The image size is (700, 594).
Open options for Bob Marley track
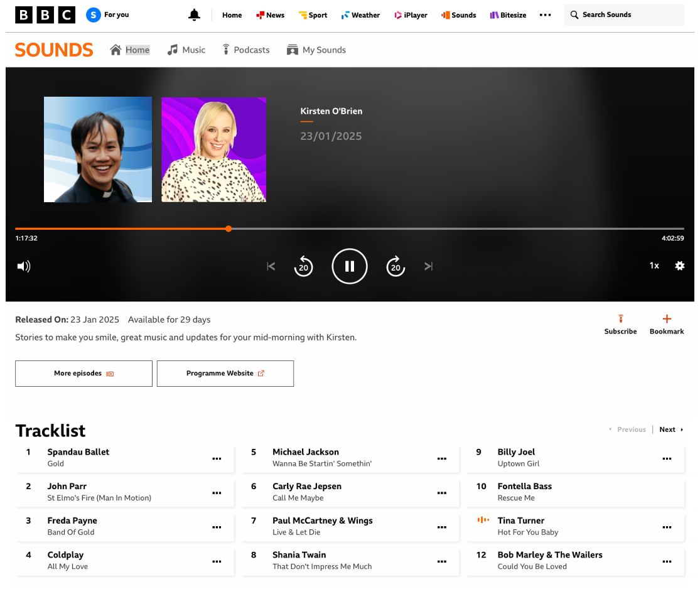pyautogui.click(x=667, y=561)
